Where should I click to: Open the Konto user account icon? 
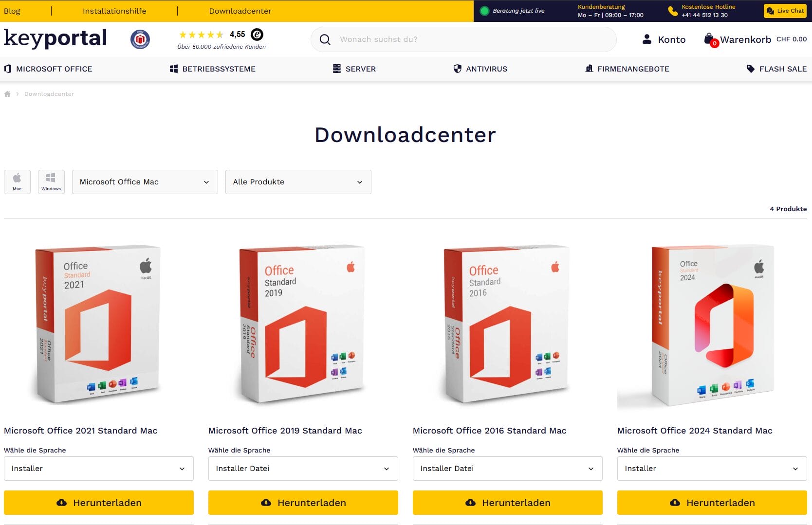click(647, 39)
